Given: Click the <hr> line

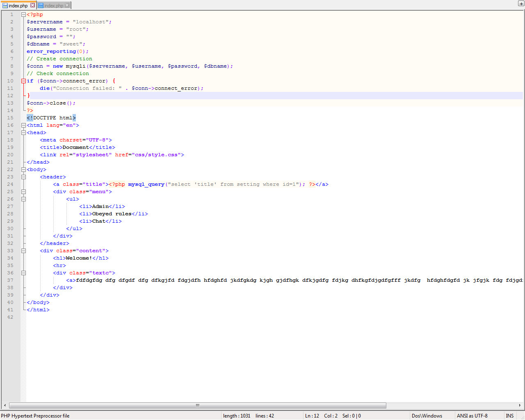Looking at the screenshot, I should click(59, 265).
